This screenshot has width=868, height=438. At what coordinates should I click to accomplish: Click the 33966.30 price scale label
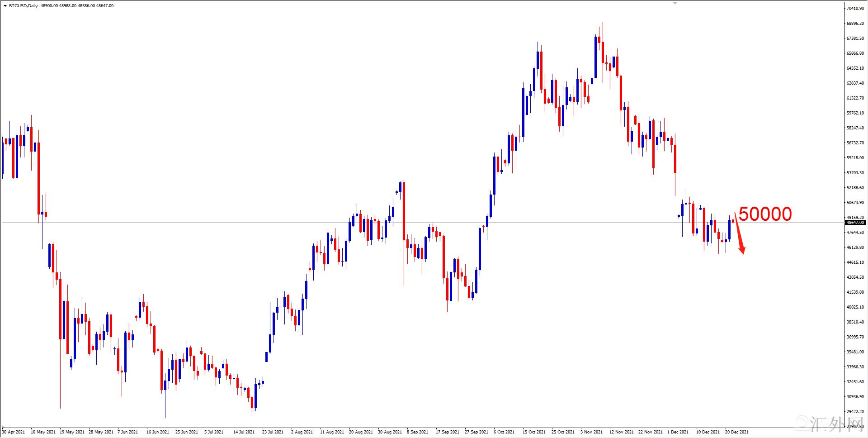(x=855, y=367)
